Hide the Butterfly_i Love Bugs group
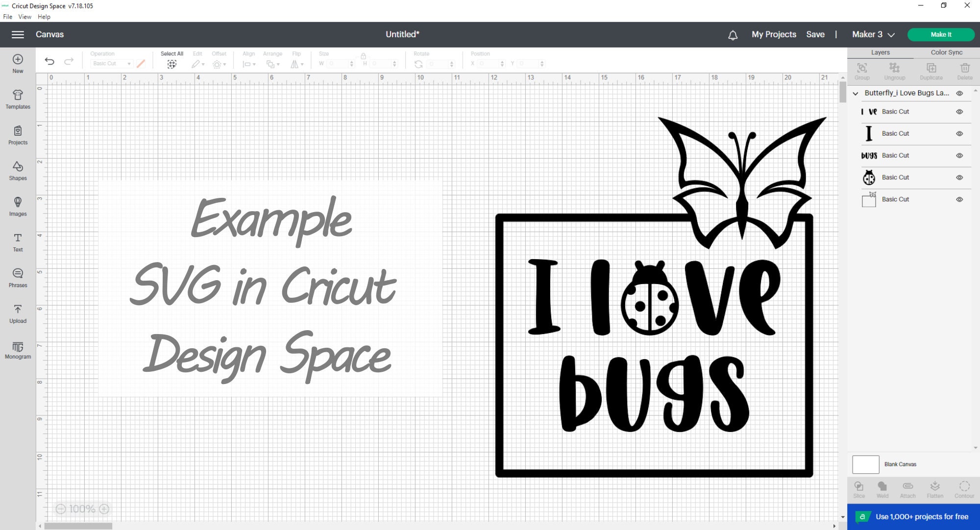Viewport: 980px width, 530px height. point(959,93)
